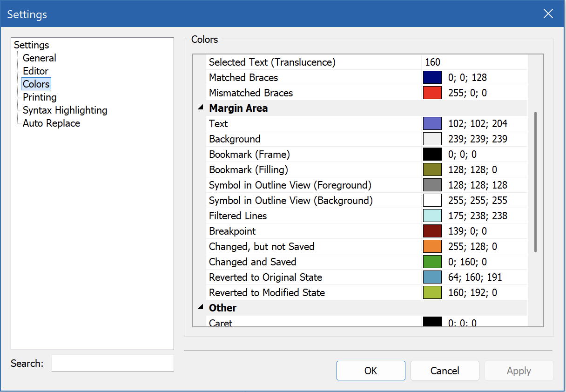Click Symbol in Outline View (Foreground) swatch
Screen dimensions: 566x392
click(432, 185)
